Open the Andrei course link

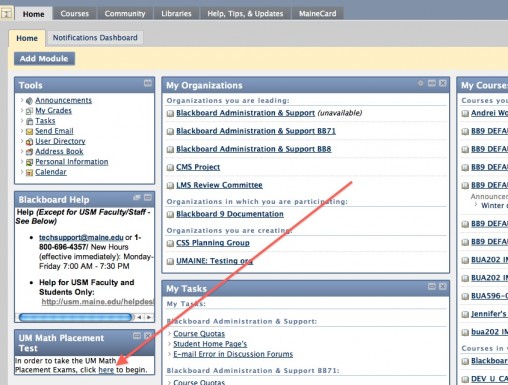coord(489,113)
